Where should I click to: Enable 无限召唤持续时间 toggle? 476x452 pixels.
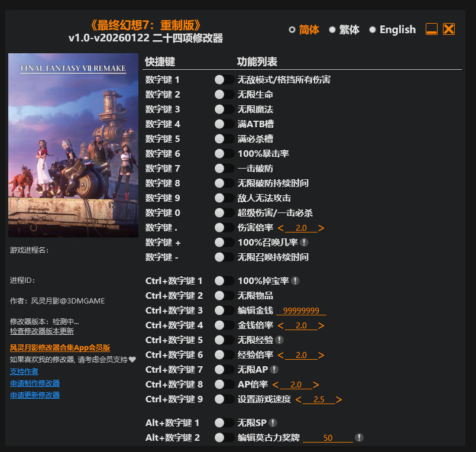[224, 257]
